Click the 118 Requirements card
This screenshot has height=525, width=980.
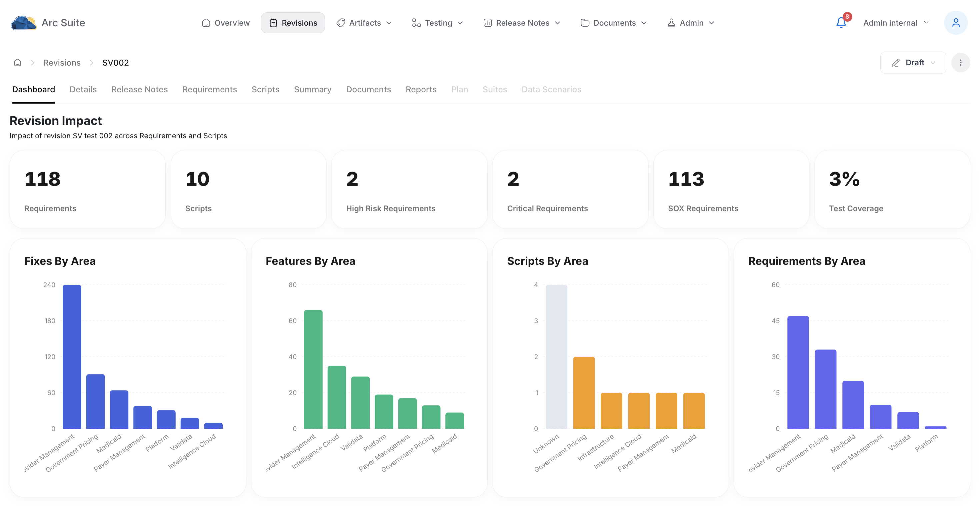click(87, 189)
